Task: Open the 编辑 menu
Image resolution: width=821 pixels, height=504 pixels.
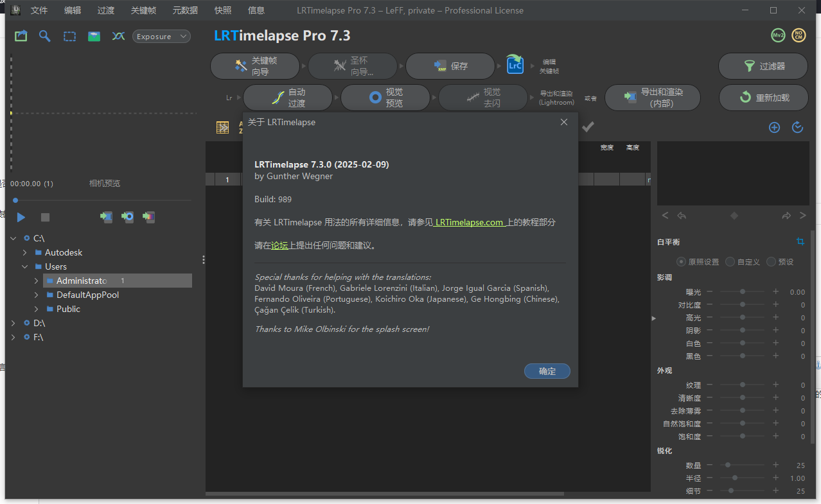Action: point(73,10)
